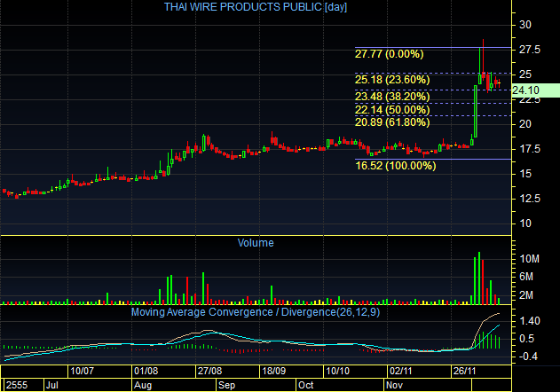Click the Jul month label
The image size is (560, 392).
pyautogui.click(x=52, y=385)
